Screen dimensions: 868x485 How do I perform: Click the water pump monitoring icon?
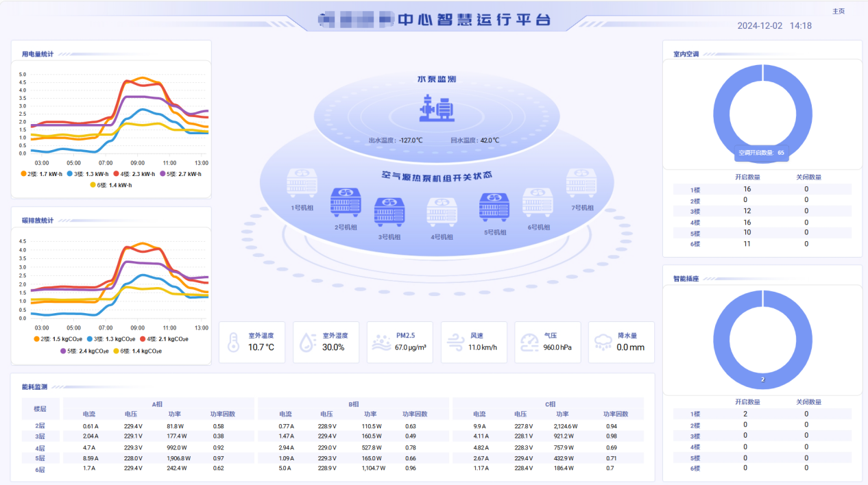pos(436,110)
